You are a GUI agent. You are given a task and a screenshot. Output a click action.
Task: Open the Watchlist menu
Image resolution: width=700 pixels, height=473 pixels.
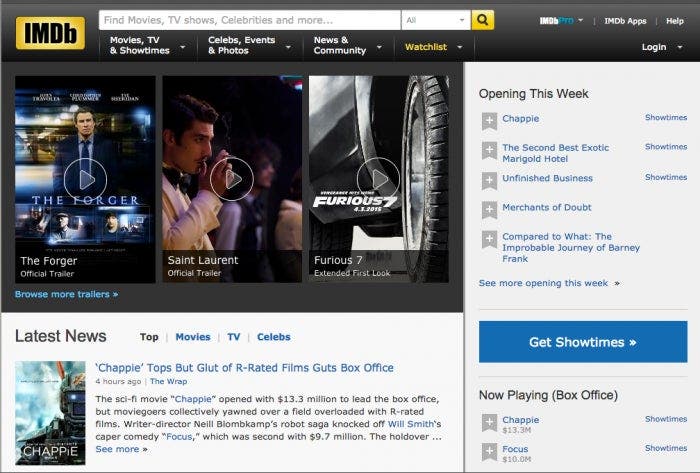(433, 47)
